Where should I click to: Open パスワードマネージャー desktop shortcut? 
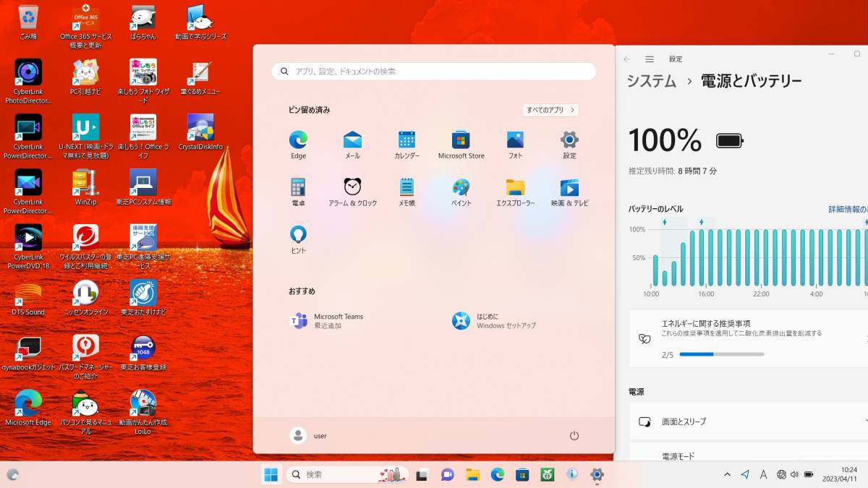pos(85,356)
